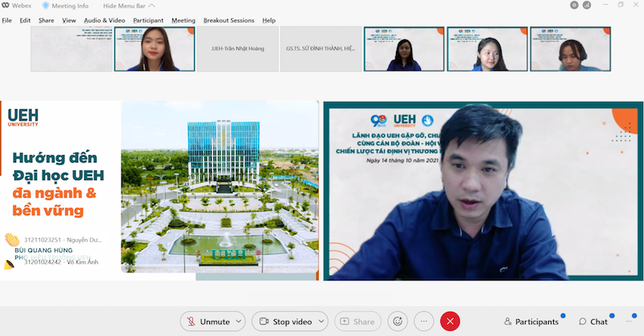Select the GS.TS. Sử Đình Thành participant tile
The image size is (644, 336).
coord(320,48)
